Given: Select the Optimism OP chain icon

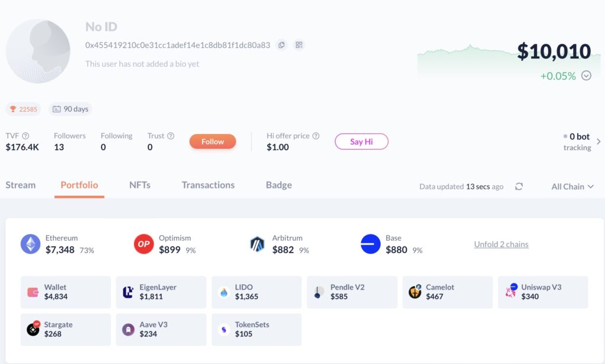Looking at the screenshot, I should [x=142, y=242].
